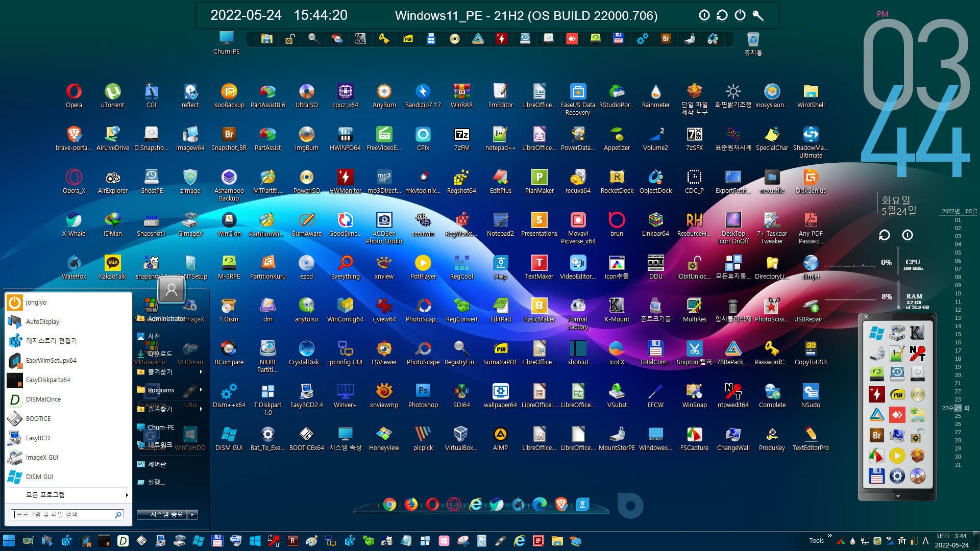Launch WinRAR desktop icon

[x=461, y=95]
